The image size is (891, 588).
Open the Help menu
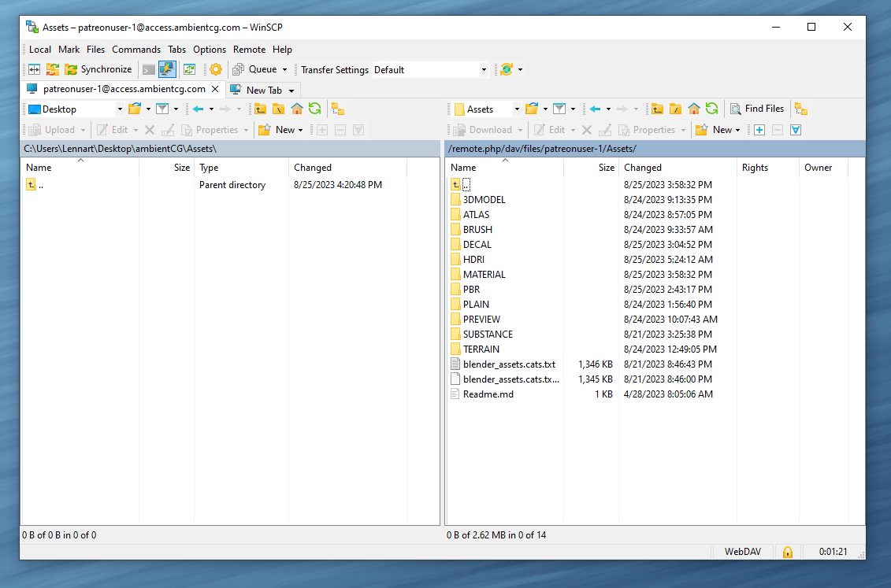tap(282, 50)
